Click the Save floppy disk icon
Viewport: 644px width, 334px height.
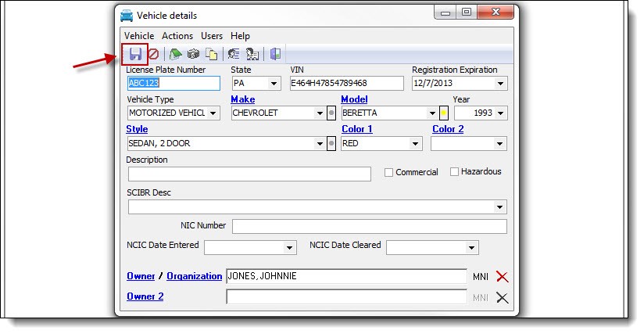[135, 54]
